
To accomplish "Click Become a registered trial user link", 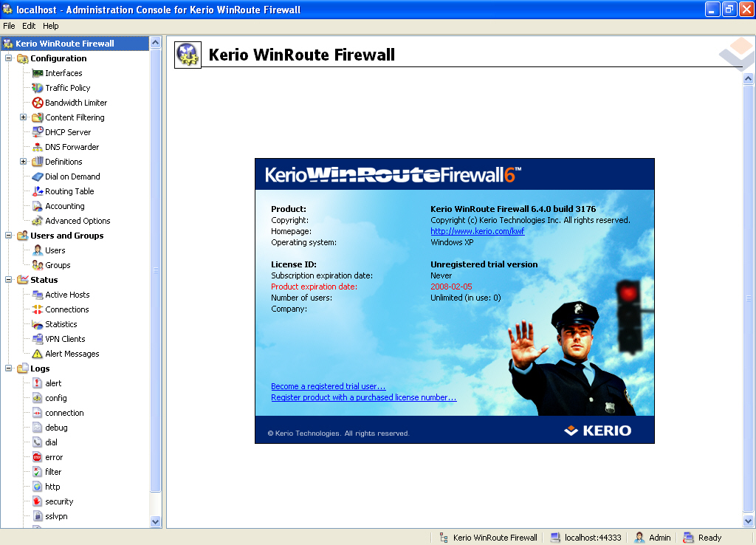I will coord(329,386).
